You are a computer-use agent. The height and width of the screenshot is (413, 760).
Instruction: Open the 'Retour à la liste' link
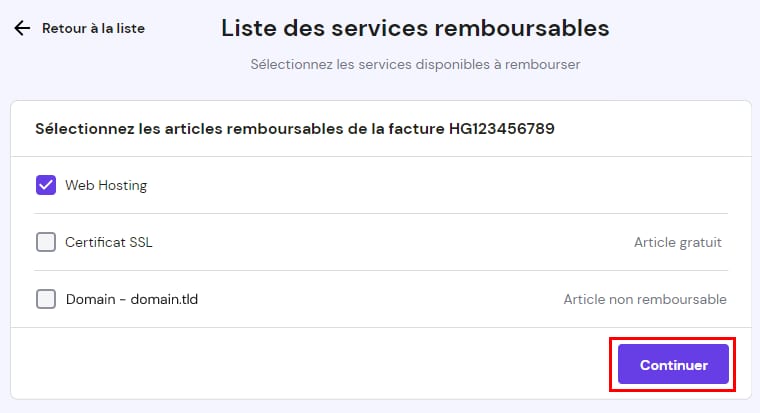(x=93, y=28)
